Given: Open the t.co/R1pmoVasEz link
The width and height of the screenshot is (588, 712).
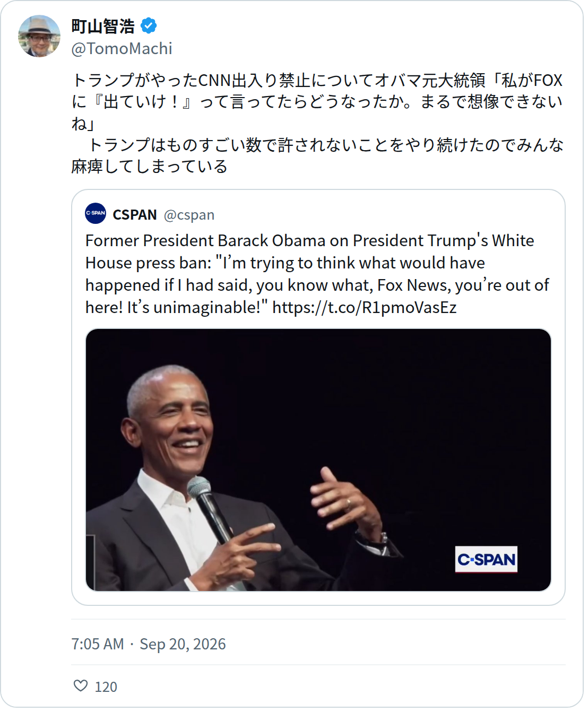Looking at the screenshot, I should [365, 307].
